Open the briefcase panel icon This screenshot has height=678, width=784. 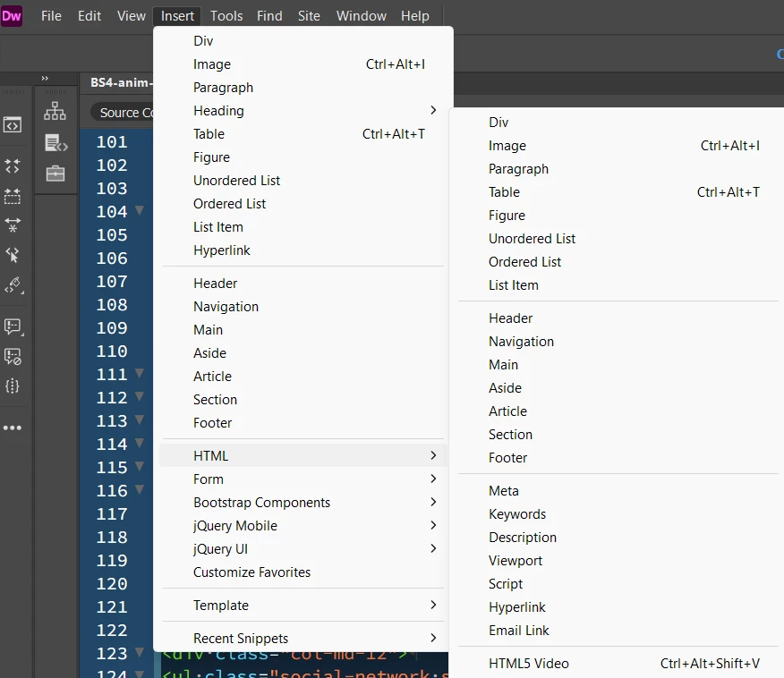[x=55, y=174]
